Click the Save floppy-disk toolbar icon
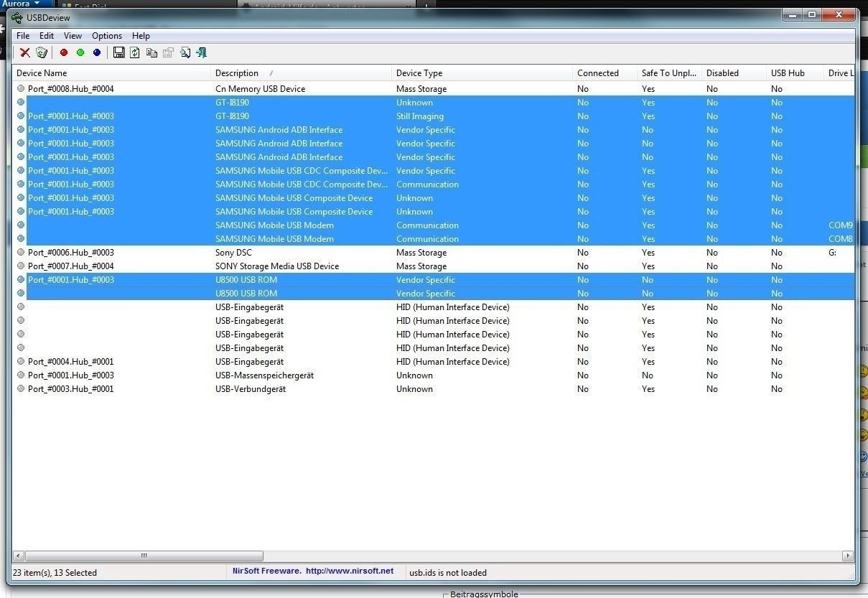Viewport: 868px width, 598px height. click(119, 52)
